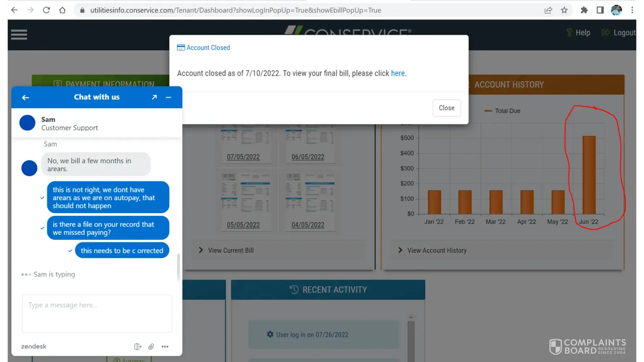Attach a file in chat
The image size is (644, 362).
pyautogui.click(x=151, y=346)
